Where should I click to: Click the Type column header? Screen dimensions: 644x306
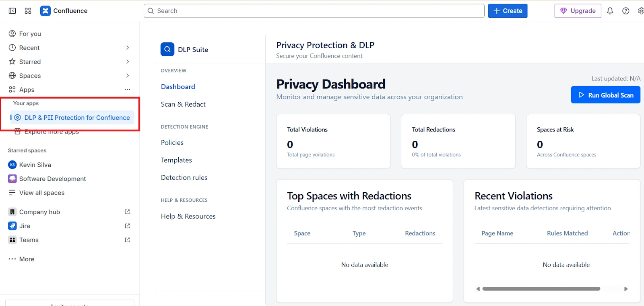pyautogui.click(x=359, y=233)
